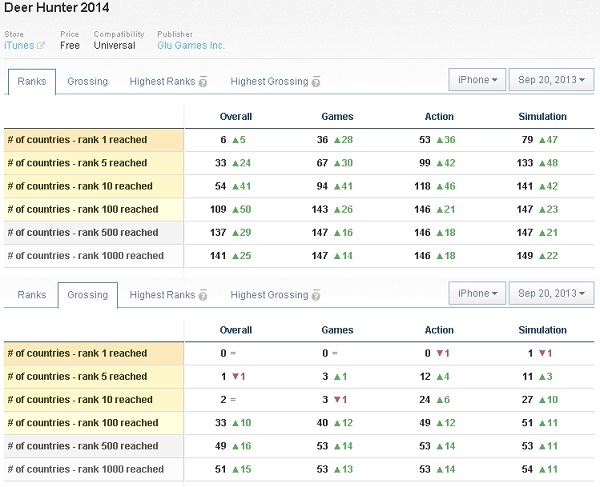This screenshot has height=487, width=600.
Task: Click the Action column header in Grossing table
Action: tap(439, 330)
